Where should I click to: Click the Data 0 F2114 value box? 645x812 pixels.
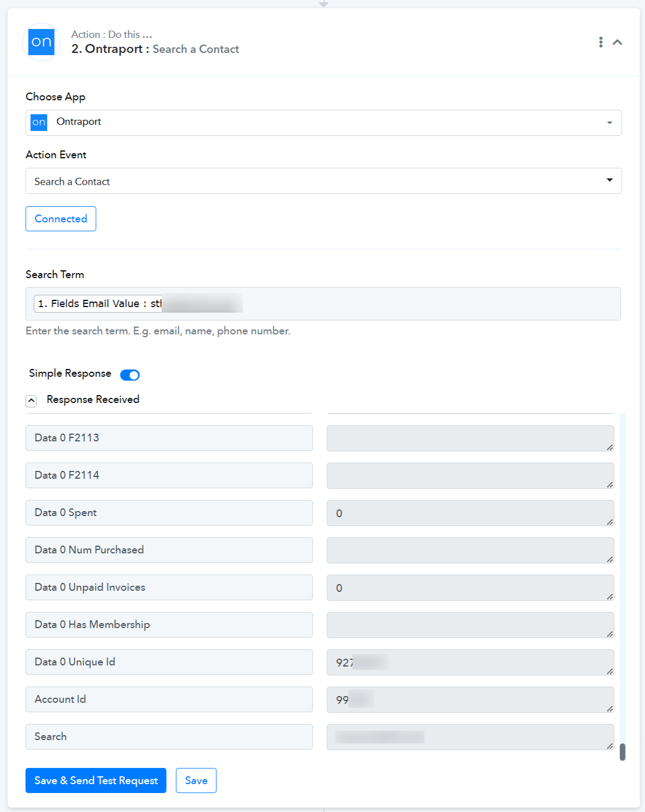[x=470, y=476]
